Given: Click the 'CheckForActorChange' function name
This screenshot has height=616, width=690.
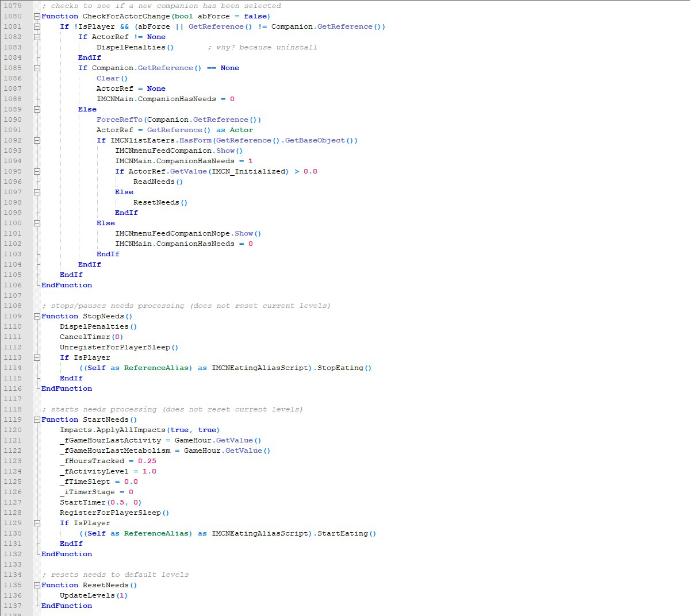Looking at the screenshot, I should tap(126, 16).
